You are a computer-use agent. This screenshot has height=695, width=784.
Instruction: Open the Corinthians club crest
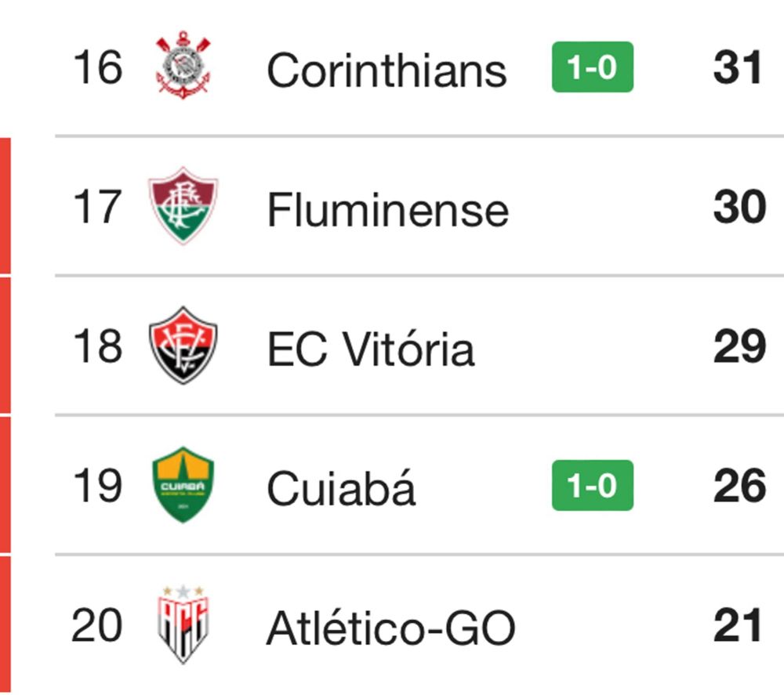183,65
